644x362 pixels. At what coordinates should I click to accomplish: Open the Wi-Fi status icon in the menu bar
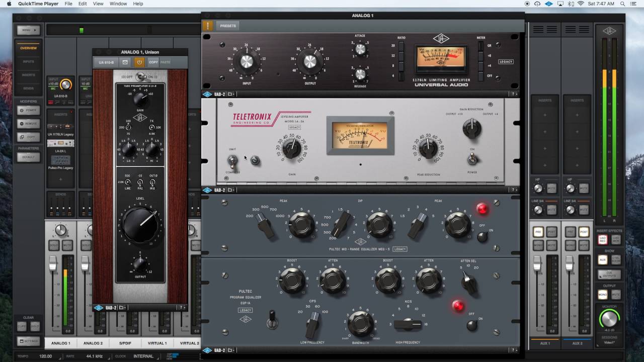coord(580,4)
